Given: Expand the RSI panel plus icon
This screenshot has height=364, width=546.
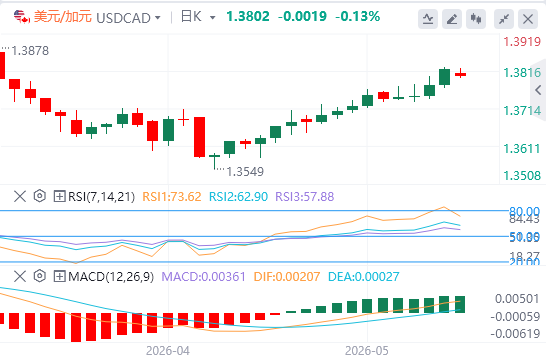Looking at the screenshot, I should tap(59, 196).
